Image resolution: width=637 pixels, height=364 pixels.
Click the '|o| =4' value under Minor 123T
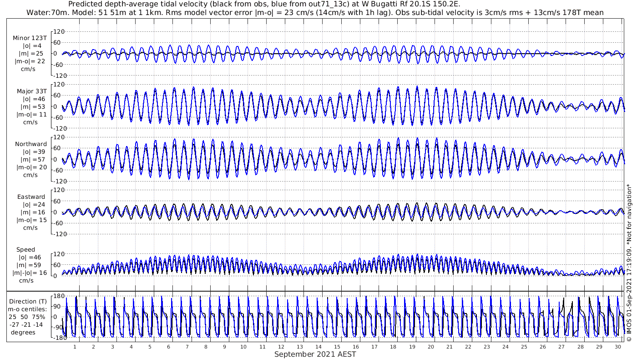pyautogui.click(x=32, y=46)
